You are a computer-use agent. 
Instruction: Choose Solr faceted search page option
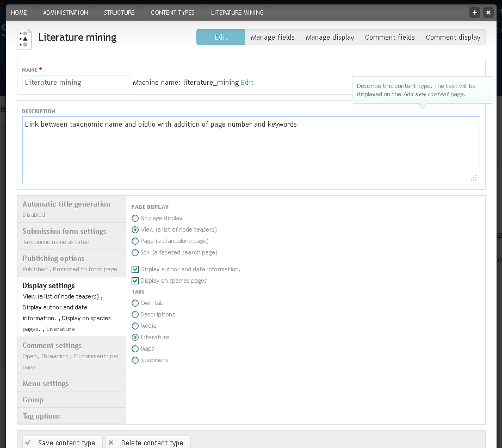click(x=135, y=252)
